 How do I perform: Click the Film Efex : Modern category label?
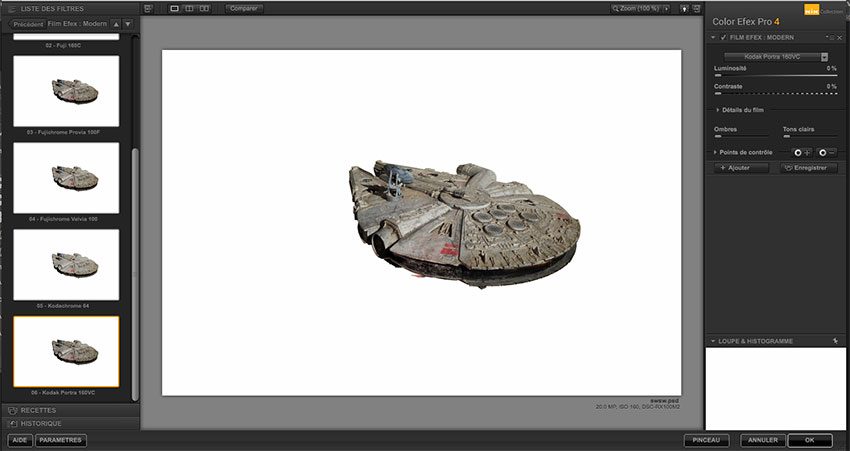point(77,24)
